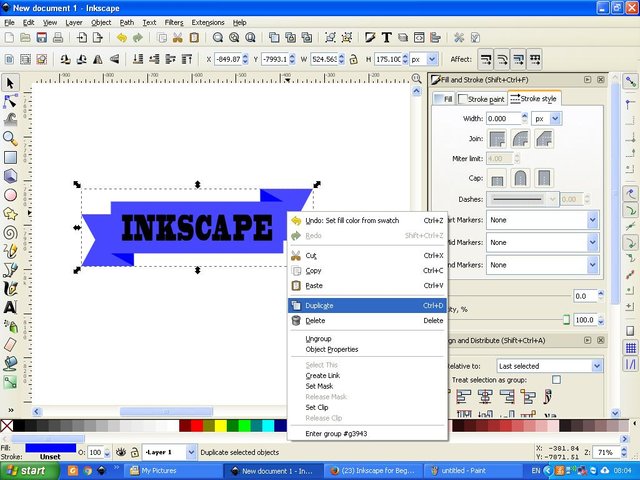
Task: Switch to the Stroke paint tab
Action: (481, 99)
